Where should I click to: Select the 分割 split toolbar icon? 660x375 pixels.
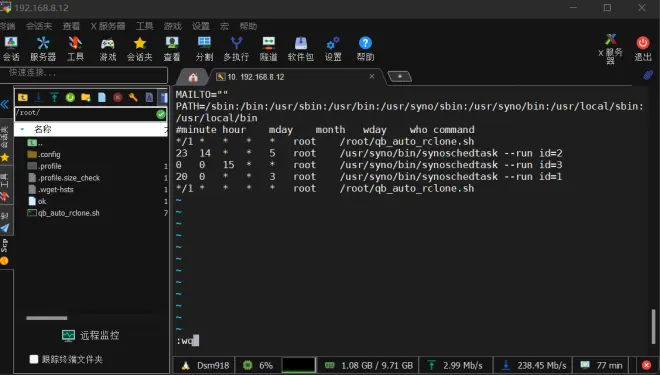205,49
